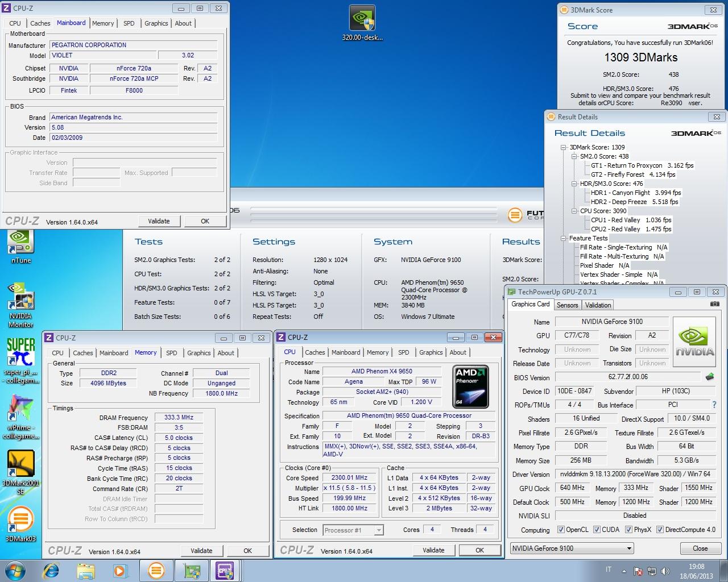The height and width of the screenshot is (582, 728).
Task: Switch to the Validation tab in GPU-Z
Action: click(598, 305)
